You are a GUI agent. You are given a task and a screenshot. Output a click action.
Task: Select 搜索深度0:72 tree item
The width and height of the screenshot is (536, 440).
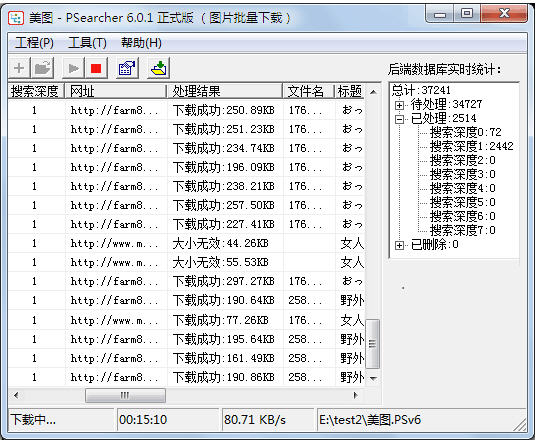466,132
